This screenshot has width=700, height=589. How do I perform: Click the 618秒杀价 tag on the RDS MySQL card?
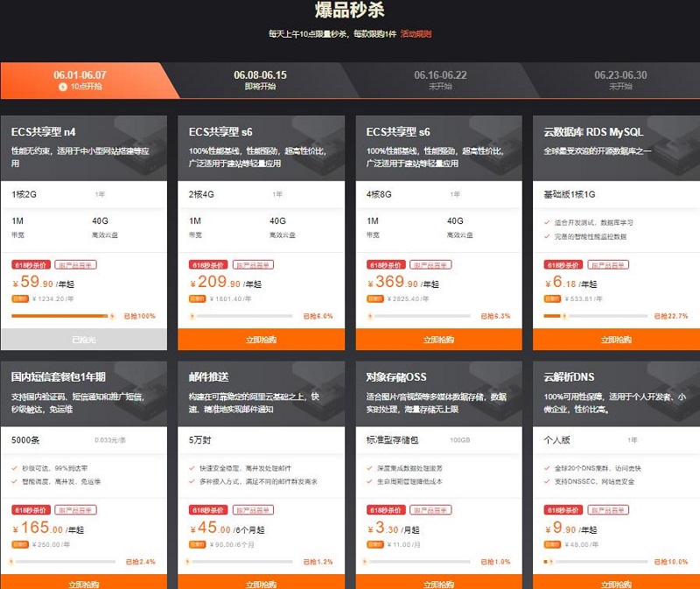[563, 265]
